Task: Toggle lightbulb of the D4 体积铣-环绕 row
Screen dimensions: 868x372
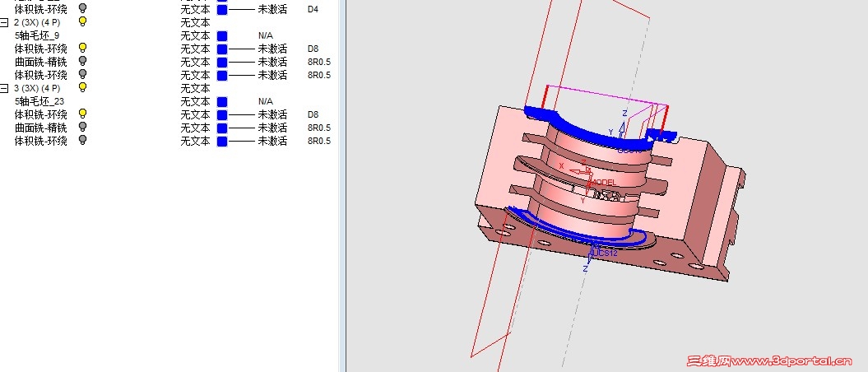Action: [x=82, y=8]
